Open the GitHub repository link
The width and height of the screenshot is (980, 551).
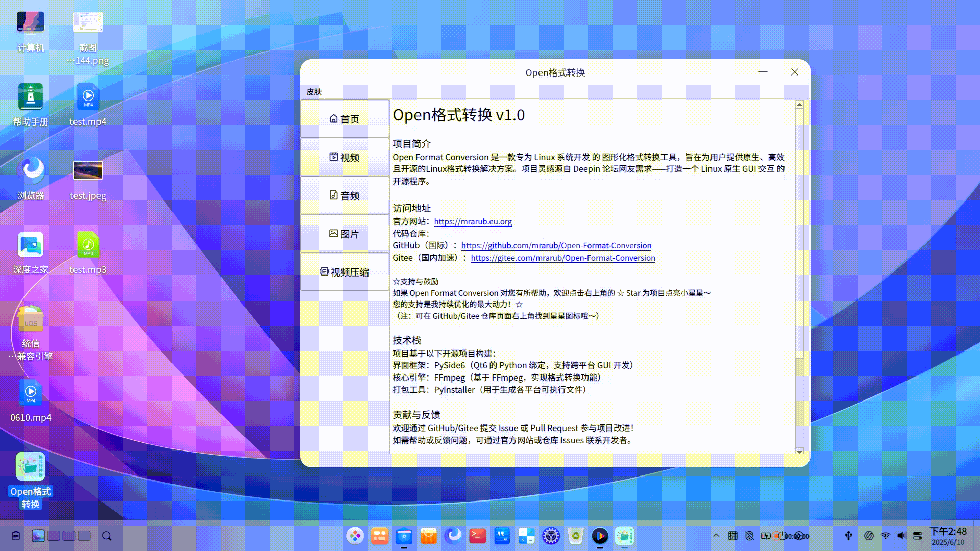556,245
